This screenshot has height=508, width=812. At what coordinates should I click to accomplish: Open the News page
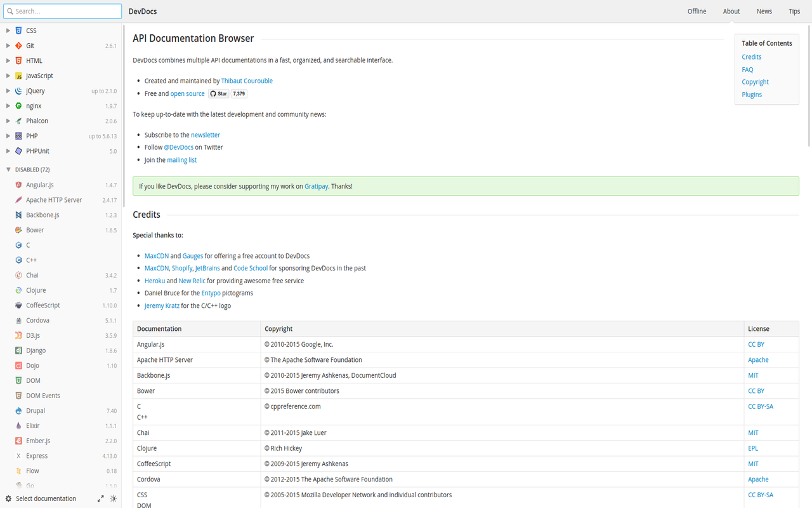pyautogui.click(x=764, y=11)
